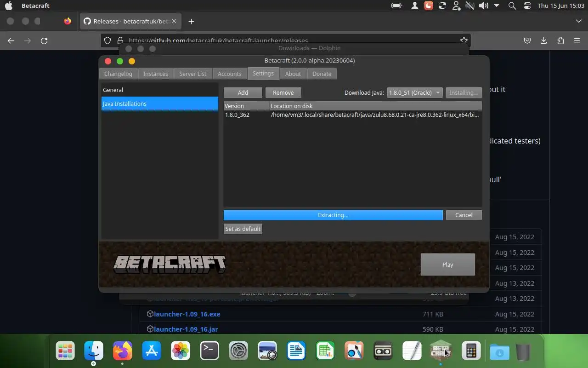Click Firefox Pocket save icon
588x368 pixels.
tap(527, 40)
